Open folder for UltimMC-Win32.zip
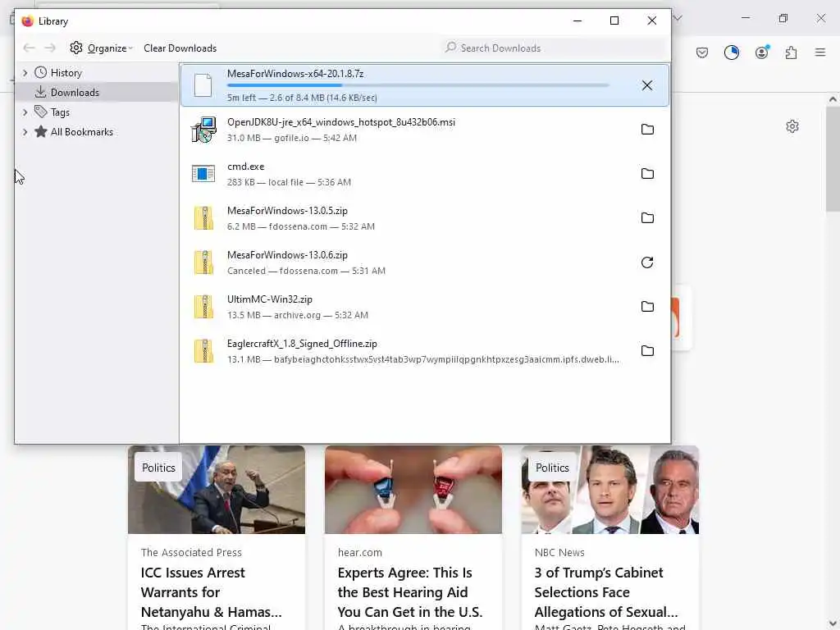The height and width of the screenshot is (630, 840). pyautogui.click(x=647, y=307)
